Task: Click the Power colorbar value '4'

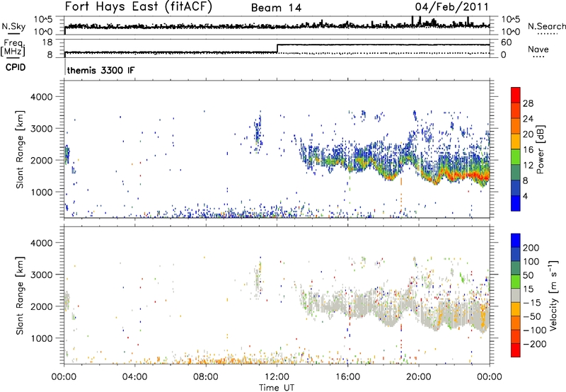Action: [x=525, y=196]
